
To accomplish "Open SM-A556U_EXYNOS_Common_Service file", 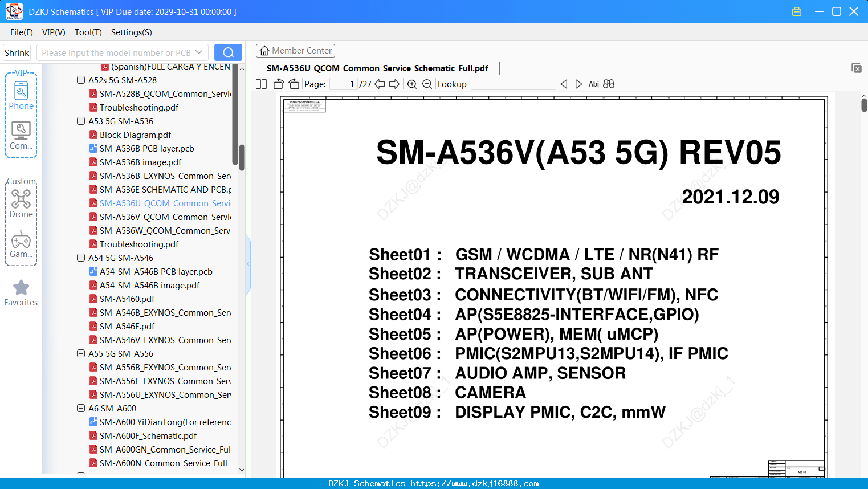I will coord(160,395).
